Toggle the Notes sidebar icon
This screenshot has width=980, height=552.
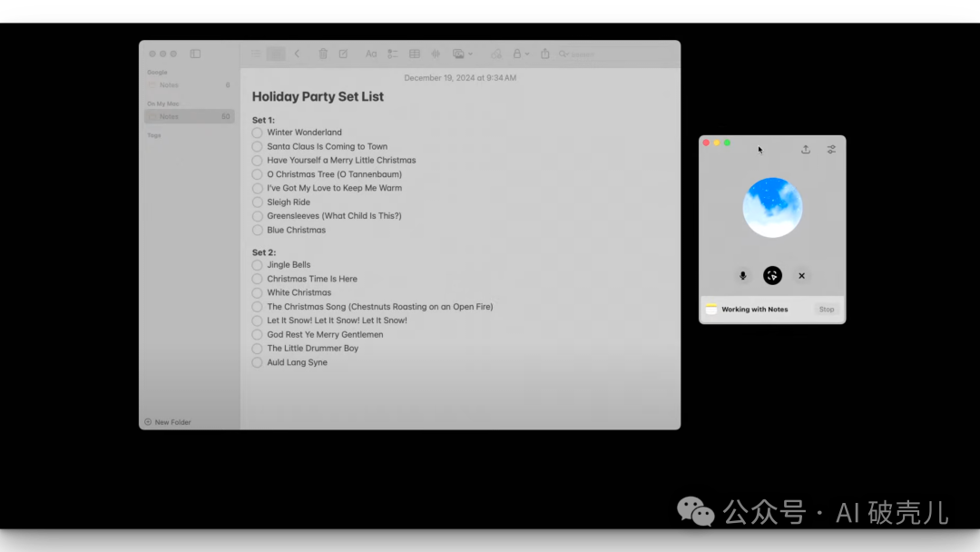195,54
